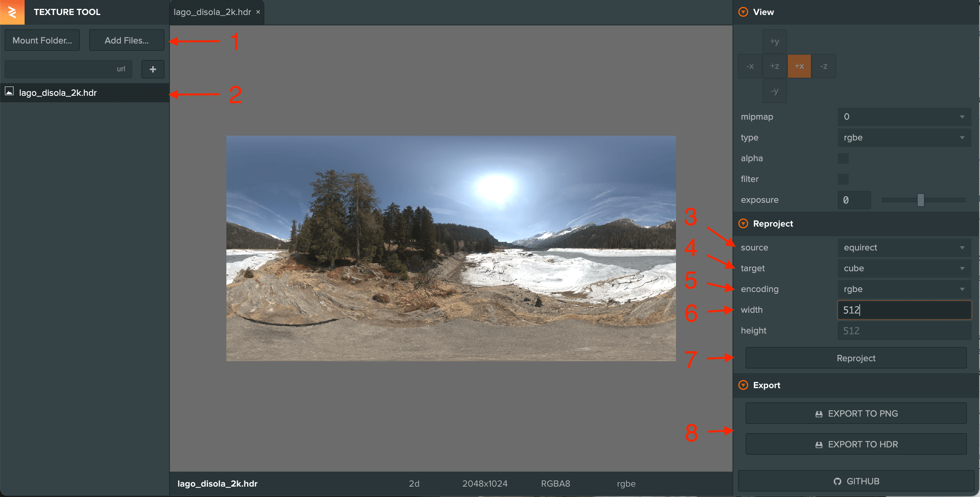Screen dimensions: 980x497
Task: Click the Reproject button
Action: click(856, 358)
